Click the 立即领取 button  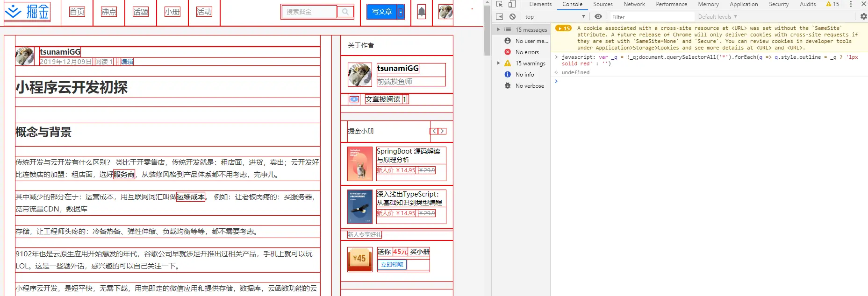tap(392, 265)
